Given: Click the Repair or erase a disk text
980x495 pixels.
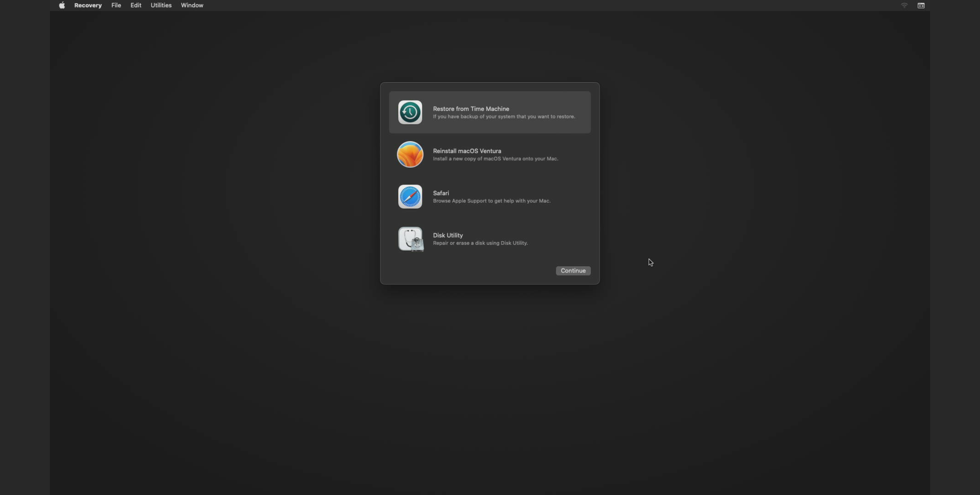Looking at the screenshot, I should pyautogui.click(x=480, y=243).
